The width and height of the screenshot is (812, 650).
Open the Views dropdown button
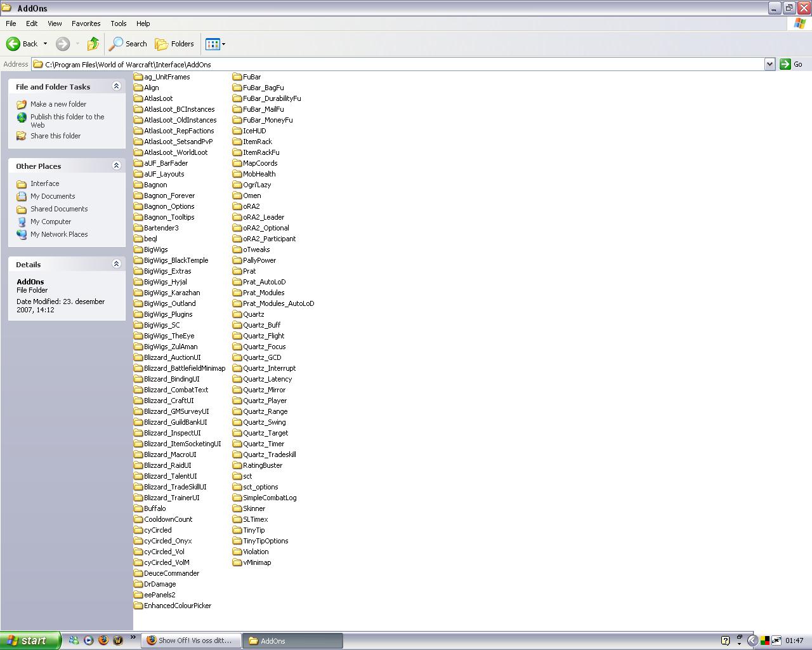pyautogui.click(x=216, y=44)
